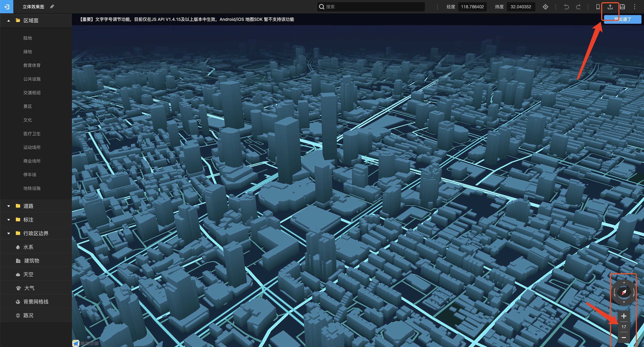Click the 我知道了 button
This screenshot has width=644, height=347.
tap(623, 20)
